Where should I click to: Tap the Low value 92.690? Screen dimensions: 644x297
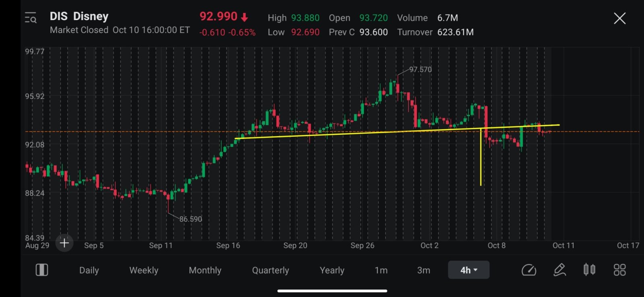[x=305, y=32]
